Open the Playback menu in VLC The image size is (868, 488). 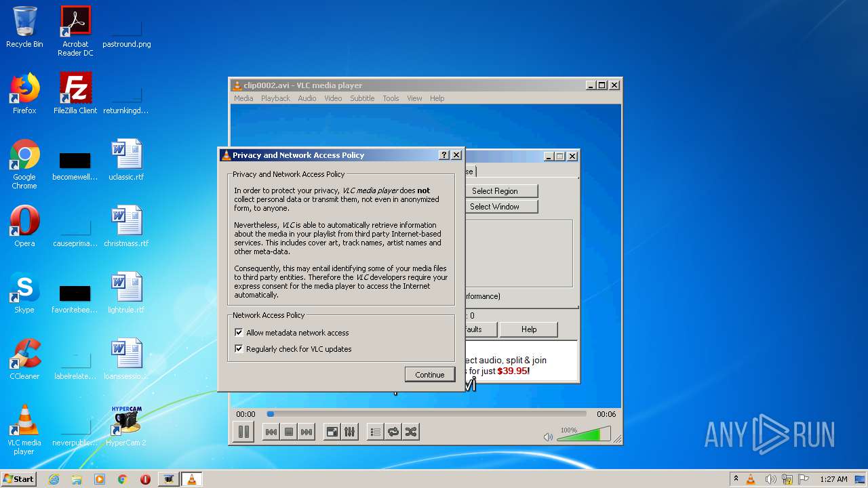[x=275, y=98]
